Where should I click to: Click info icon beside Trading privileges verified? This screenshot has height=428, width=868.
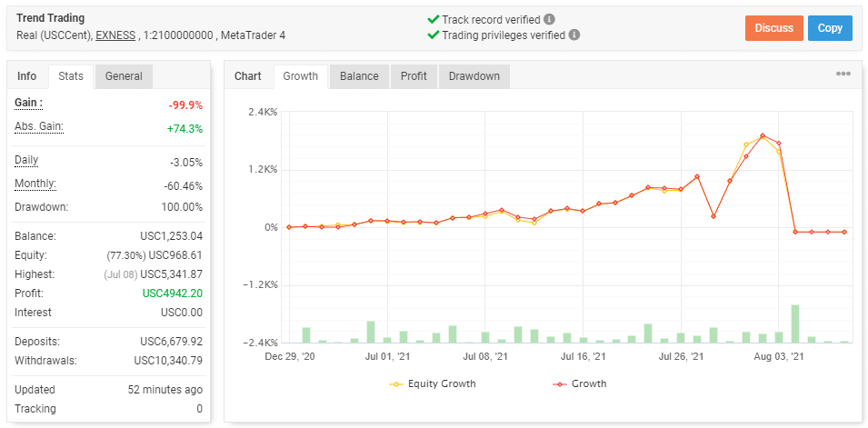point(574,35)
